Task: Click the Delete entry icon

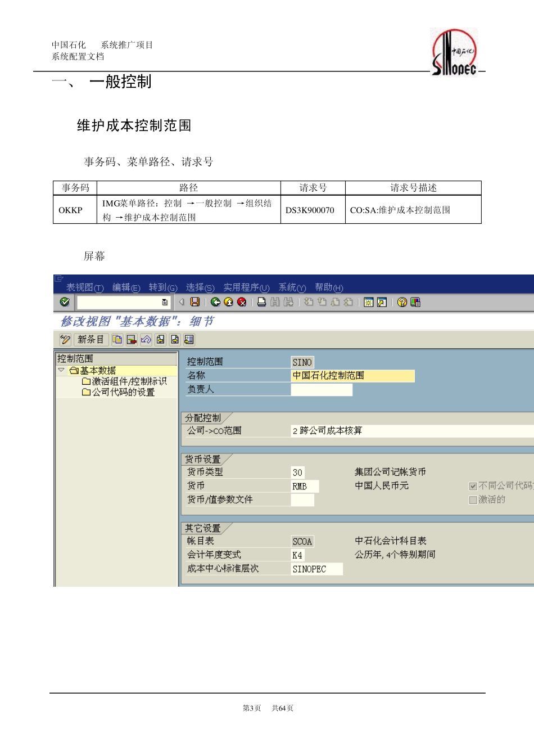Action: click(132, 339)
